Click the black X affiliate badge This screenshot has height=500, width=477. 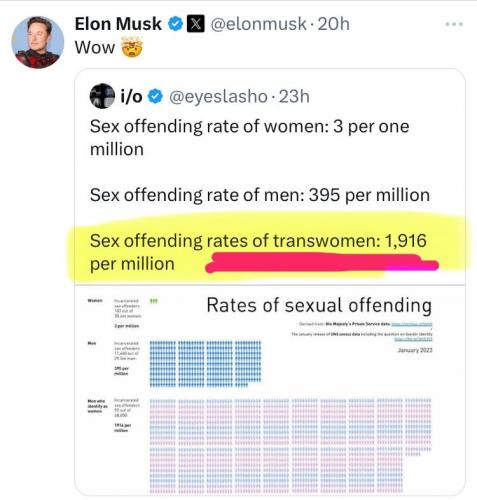coord(196,24)
